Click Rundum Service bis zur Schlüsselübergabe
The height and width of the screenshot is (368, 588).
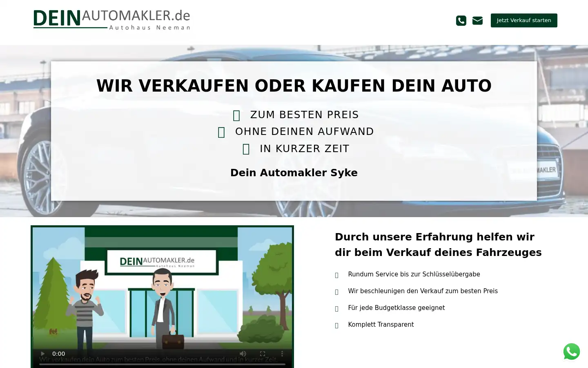click(414, 274)
